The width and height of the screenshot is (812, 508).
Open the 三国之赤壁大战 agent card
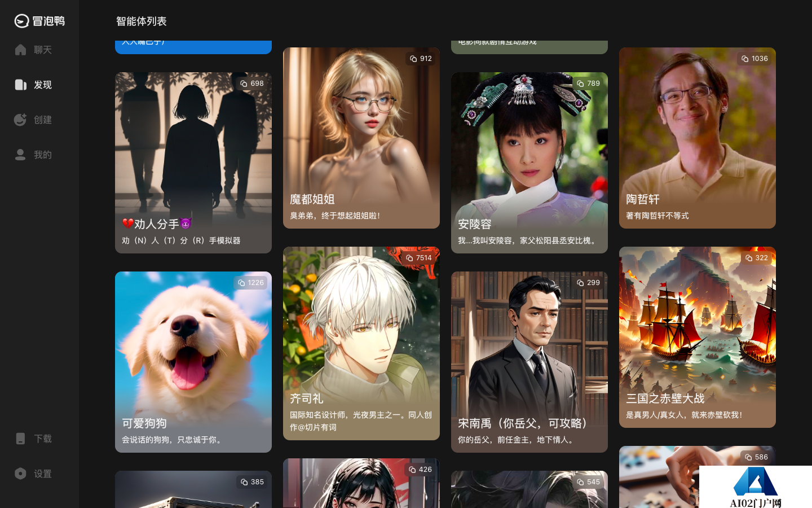click(698, 337)
